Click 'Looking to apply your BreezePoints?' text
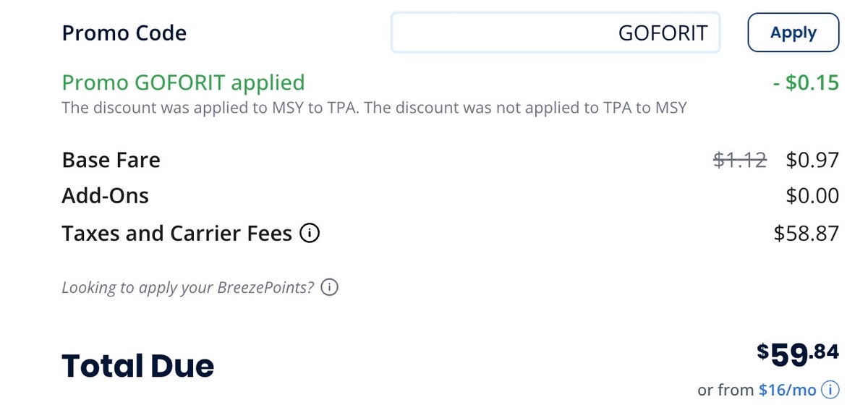 [x=187, y=287]
